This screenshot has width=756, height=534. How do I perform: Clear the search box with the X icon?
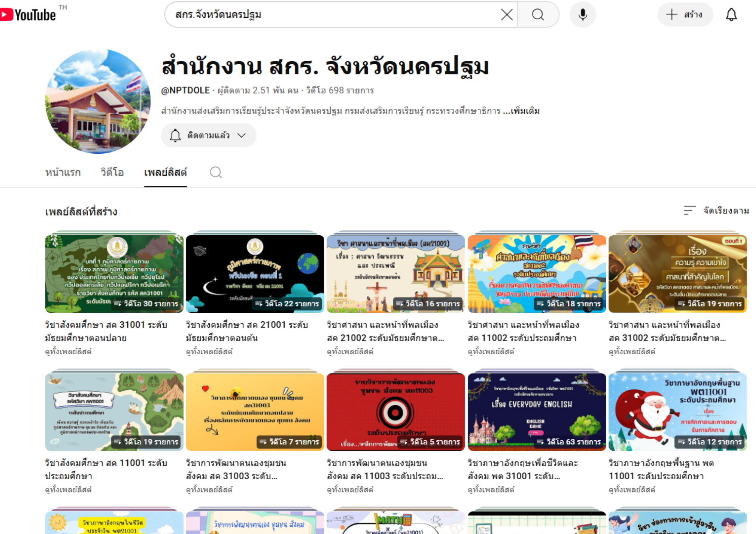507,15
